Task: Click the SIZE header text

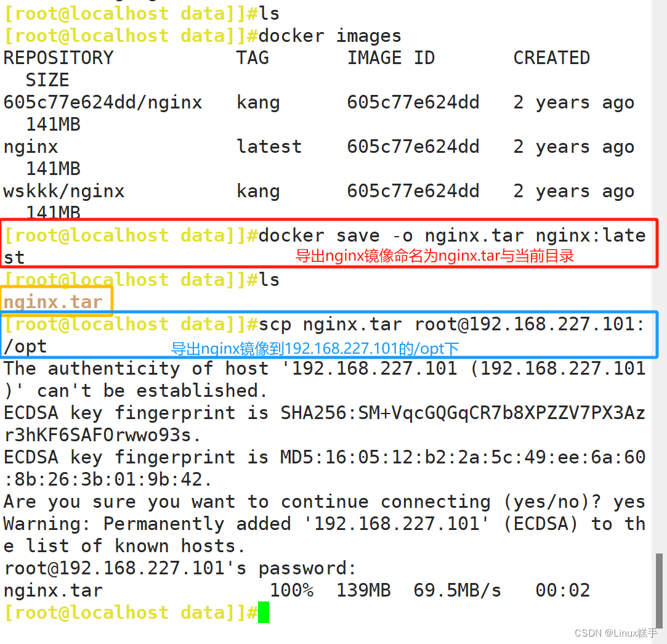Action: (x=47, y=80)
